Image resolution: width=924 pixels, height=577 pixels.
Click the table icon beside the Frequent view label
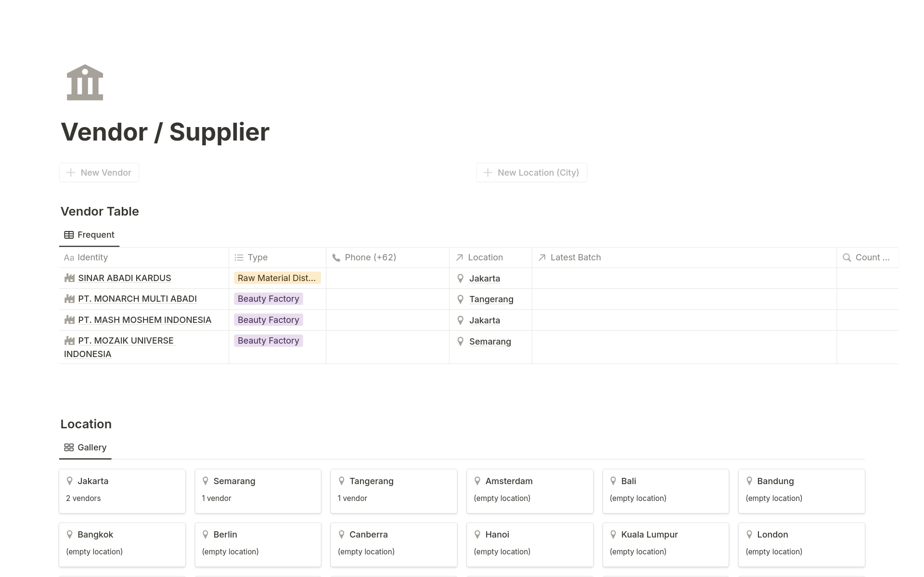[68, 234]
